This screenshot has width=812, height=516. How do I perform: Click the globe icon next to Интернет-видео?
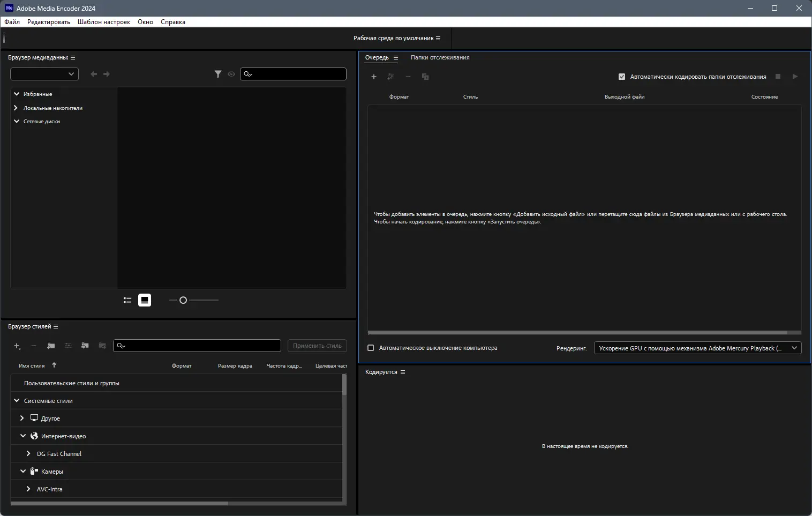34,436
